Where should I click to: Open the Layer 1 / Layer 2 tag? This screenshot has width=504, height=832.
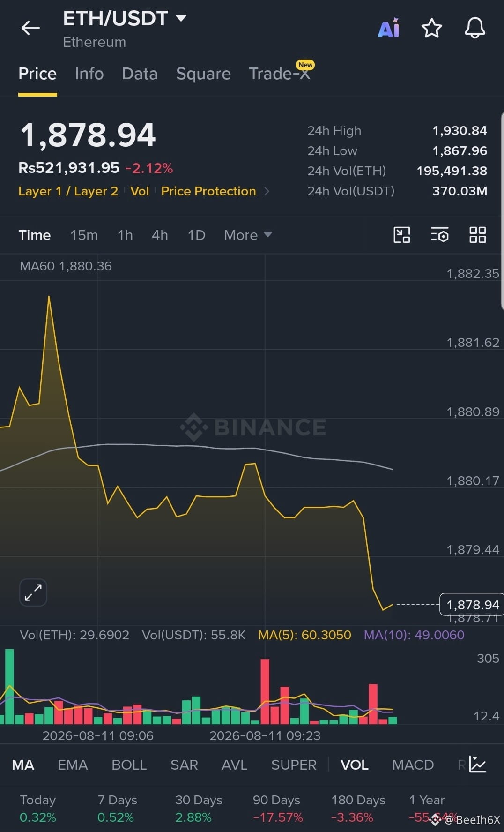coord(68,191)
